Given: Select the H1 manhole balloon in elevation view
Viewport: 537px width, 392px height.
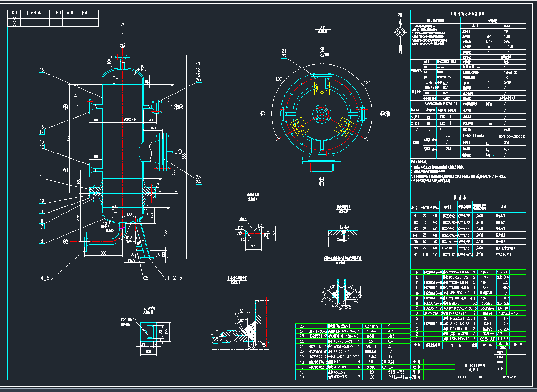Looking at the screenshot, I should 180,151.
